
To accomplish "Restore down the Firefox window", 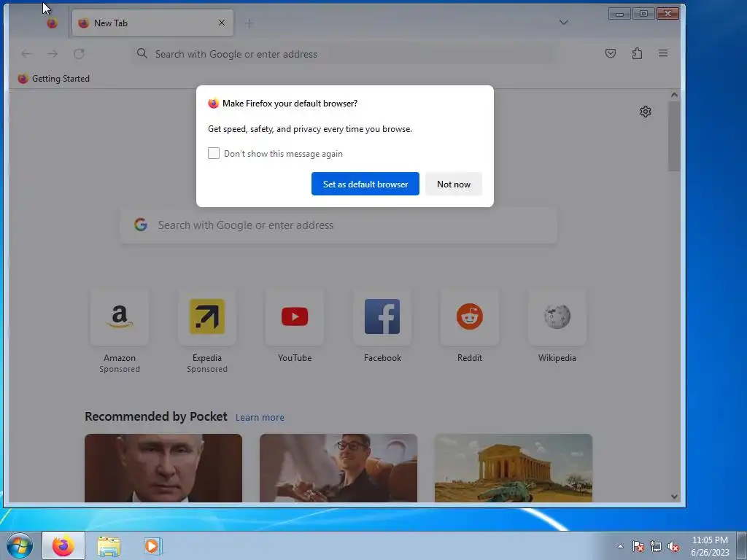I will point(643,14).
